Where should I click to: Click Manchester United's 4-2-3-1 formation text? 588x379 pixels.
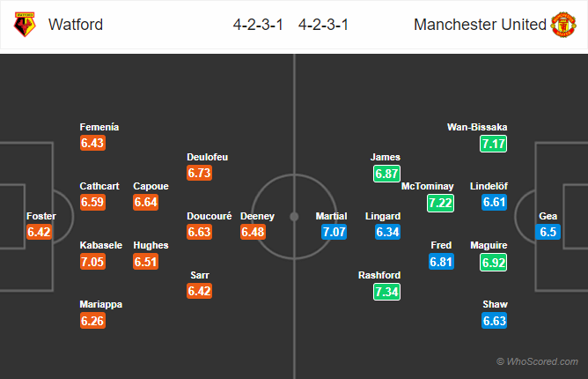[323, 25]
